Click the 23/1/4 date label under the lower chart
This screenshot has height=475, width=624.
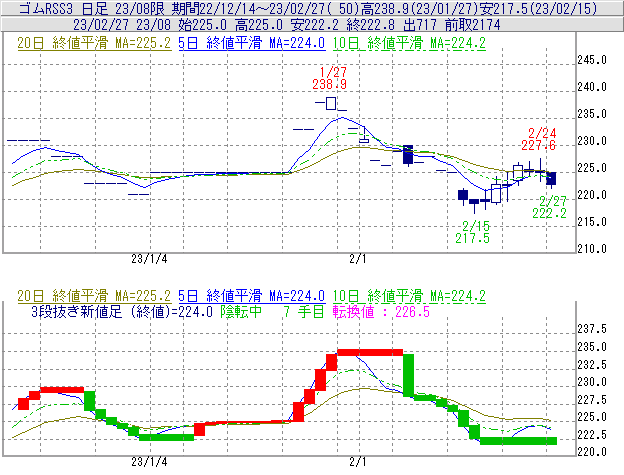tap(149, 462)
